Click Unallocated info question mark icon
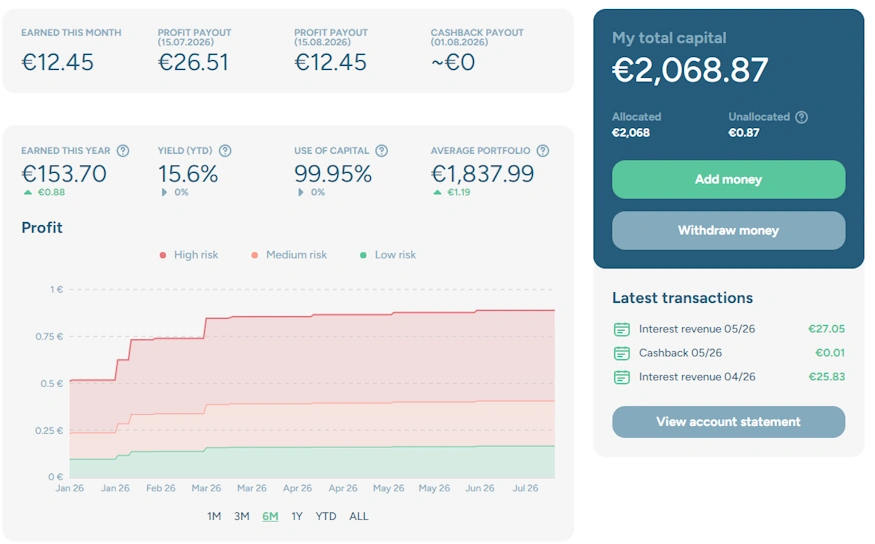Screen dimensions: 875x544 tap(801, 117)
